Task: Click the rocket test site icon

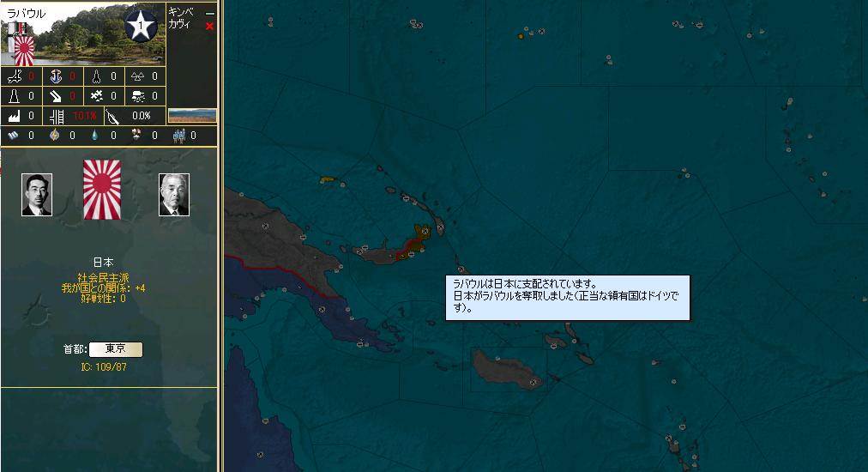Action: coord(96,76)
